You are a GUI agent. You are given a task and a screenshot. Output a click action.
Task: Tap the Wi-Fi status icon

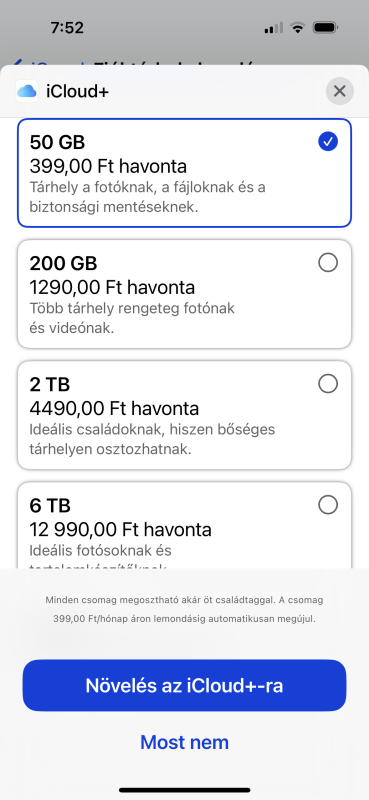[x=297, y=28]
